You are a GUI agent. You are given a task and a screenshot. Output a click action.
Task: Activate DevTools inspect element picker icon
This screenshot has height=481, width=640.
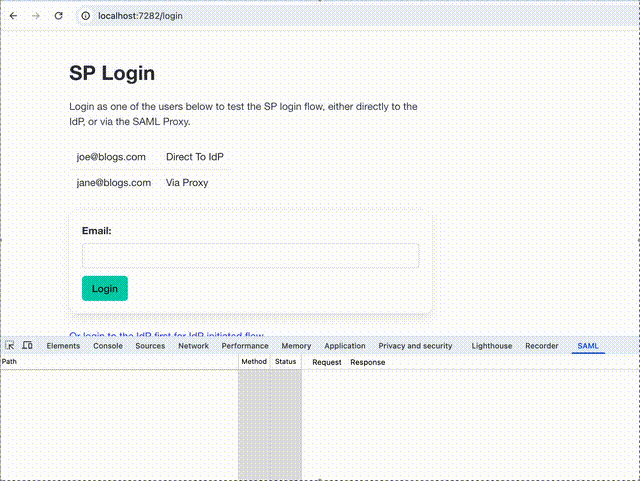[10, 345]
